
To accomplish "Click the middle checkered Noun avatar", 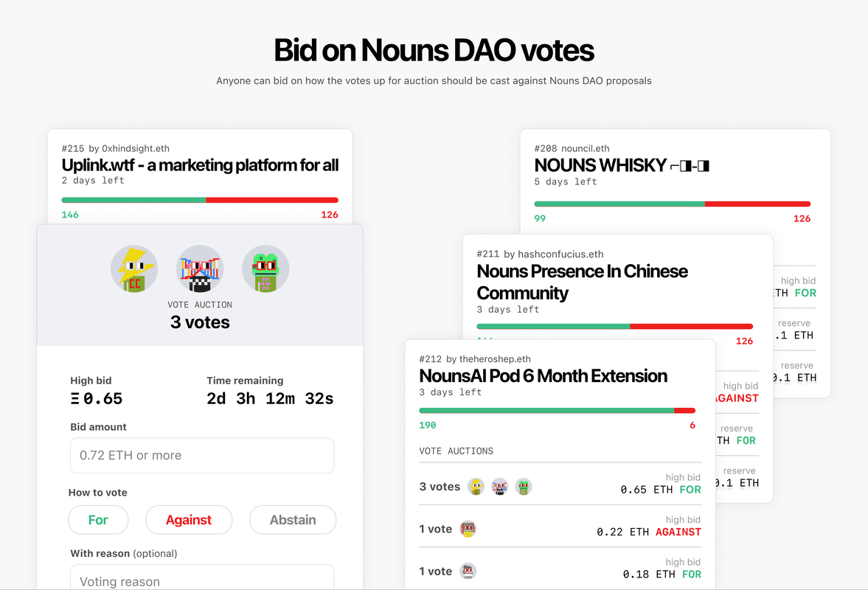I will click(200, 269).
